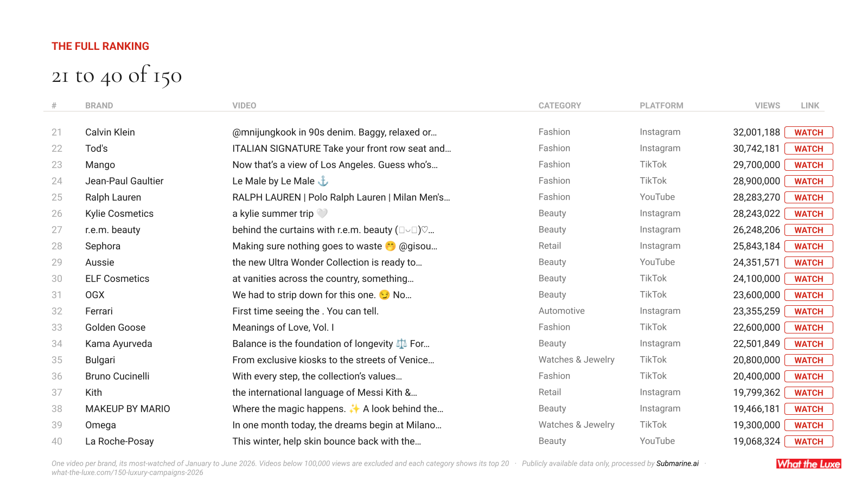The image size is (868, 488).
Task: Open the WATCH link for Tod's
Action: pos(808,149)
